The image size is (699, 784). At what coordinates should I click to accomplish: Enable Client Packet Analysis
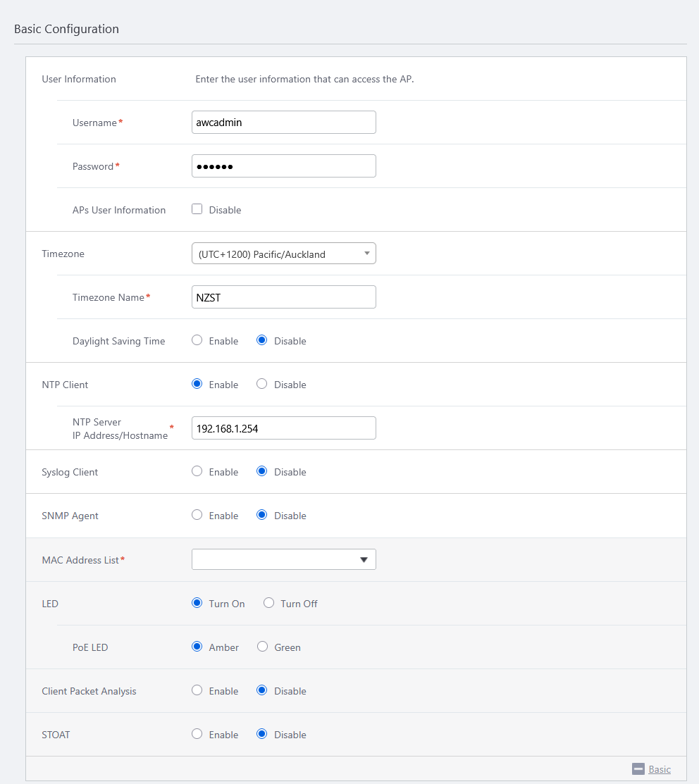[197, 691]
